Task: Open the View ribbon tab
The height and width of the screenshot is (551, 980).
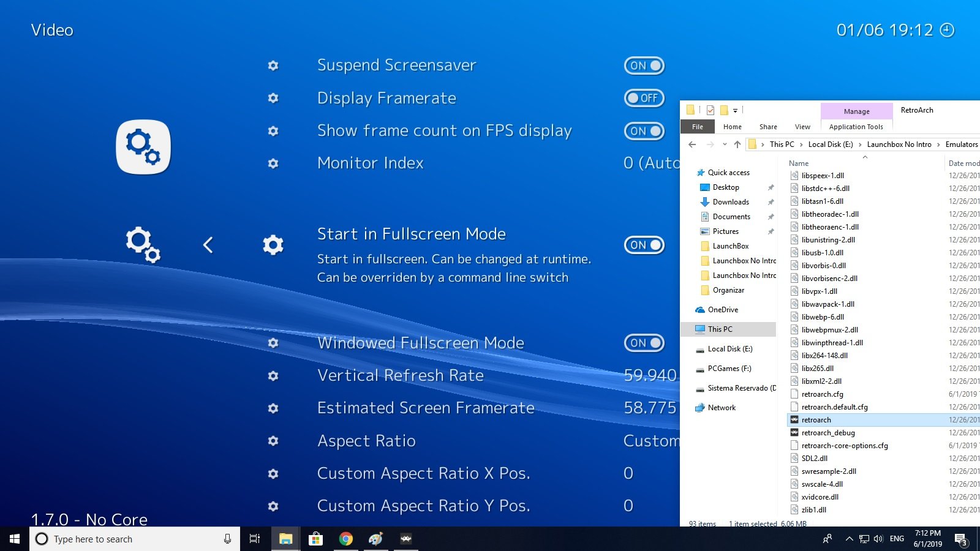Action: [x=802, y=127]
